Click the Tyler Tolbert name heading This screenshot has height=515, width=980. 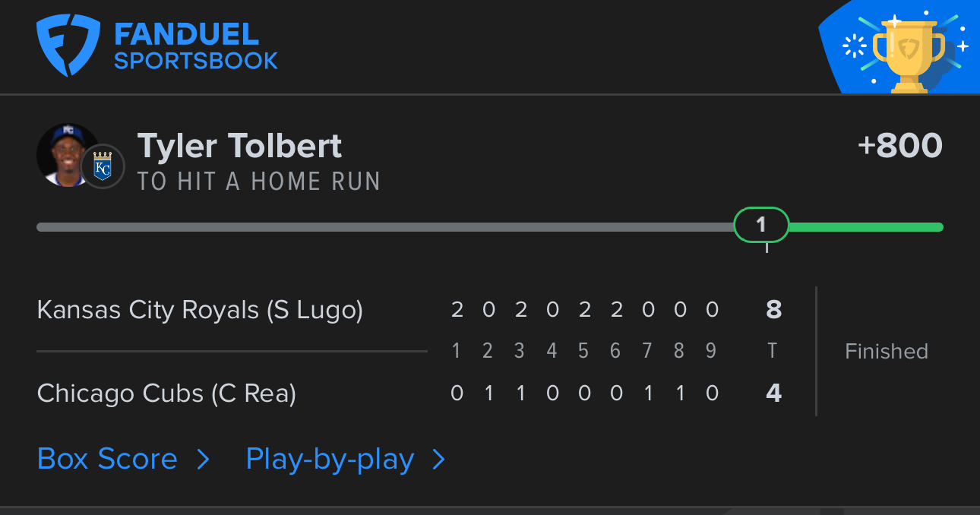[x=239, y=146]
